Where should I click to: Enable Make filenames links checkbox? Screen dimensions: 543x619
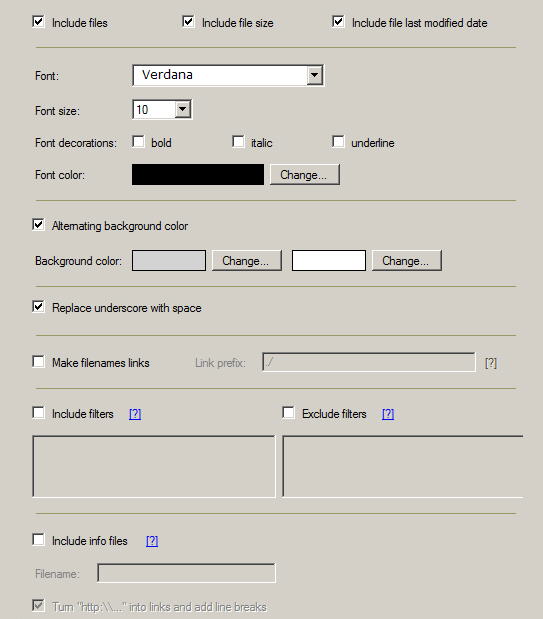point(38,361)
